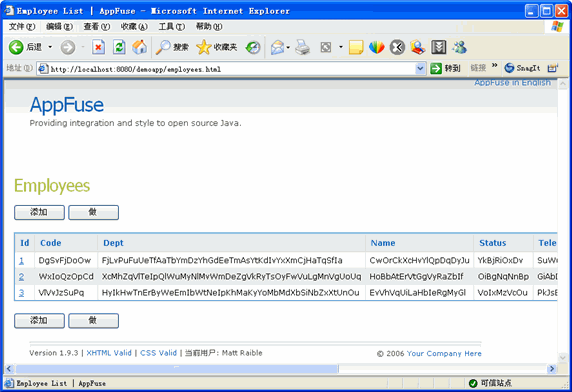572x392 pixels.
Task: Click the Windows flag logo
Action: 557,26
